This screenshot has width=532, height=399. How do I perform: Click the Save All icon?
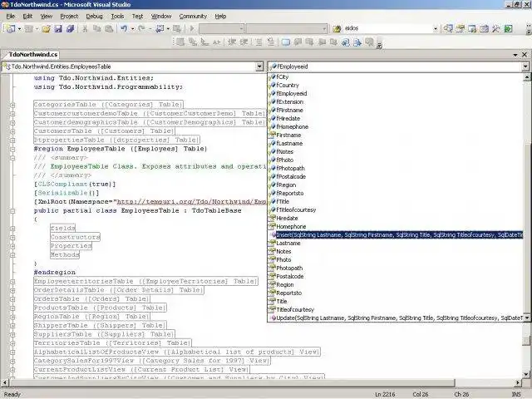click(70, 29)
